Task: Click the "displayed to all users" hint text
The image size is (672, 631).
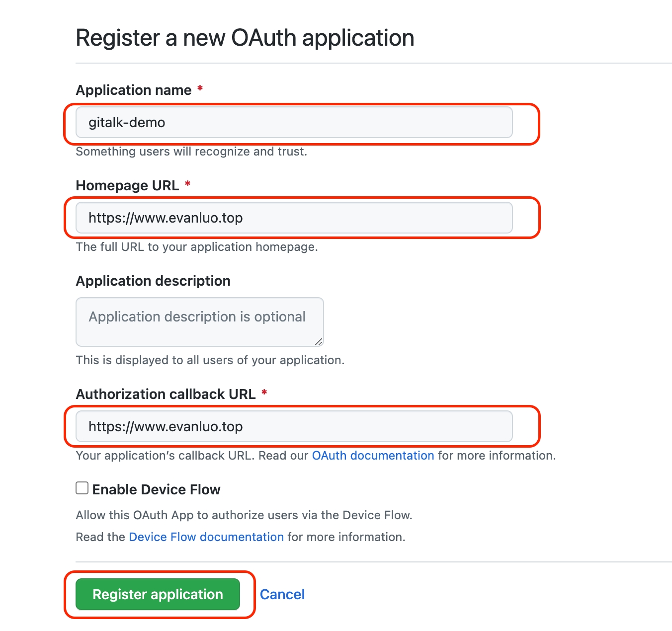Action: click(210, 360)
